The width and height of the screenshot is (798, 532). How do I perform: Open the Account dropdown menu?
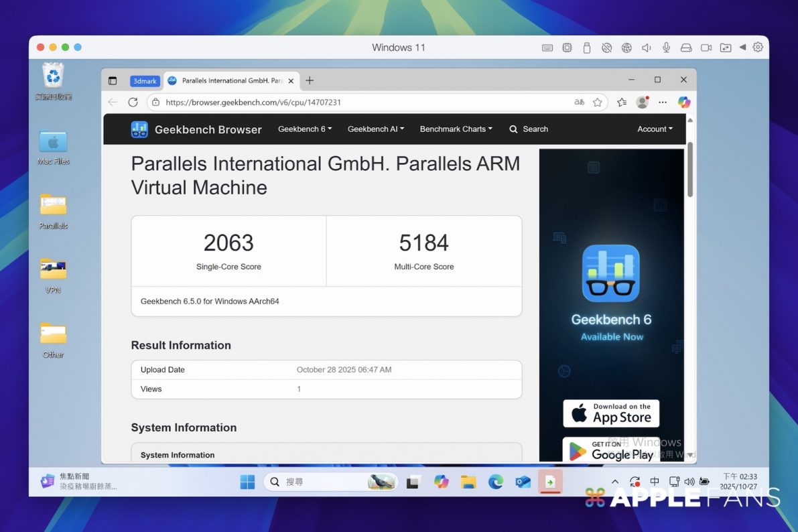click(655, 129)
